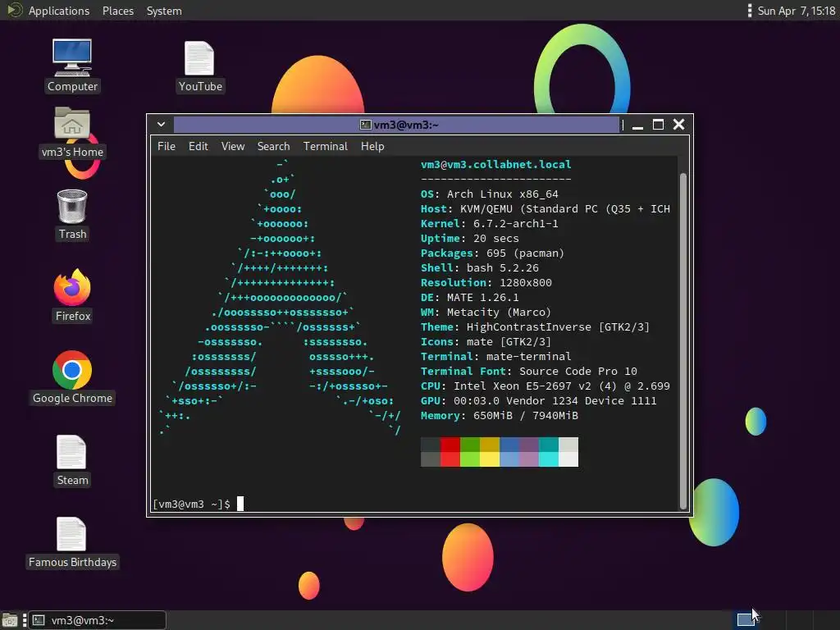Maximize the terminal window
Screen dimensions: 840x630
pos(659,125)
